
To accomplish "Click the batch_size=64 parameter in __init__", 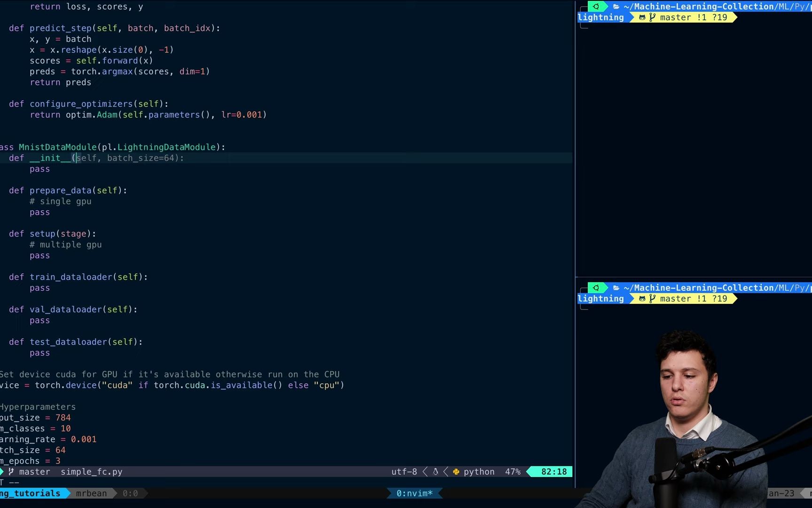I will tap(141, 158).
